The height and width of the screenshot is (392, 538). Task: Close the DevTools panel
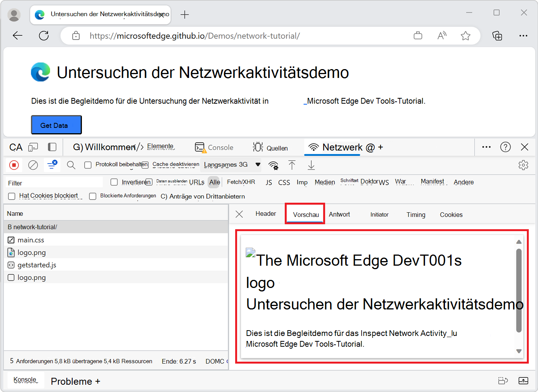(525, 147)
